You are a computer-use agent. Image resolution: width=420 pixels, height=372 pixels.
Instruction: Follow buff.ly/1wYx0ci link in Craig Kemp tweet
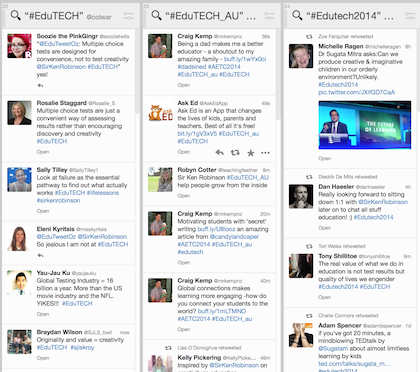tap(245, 59)
